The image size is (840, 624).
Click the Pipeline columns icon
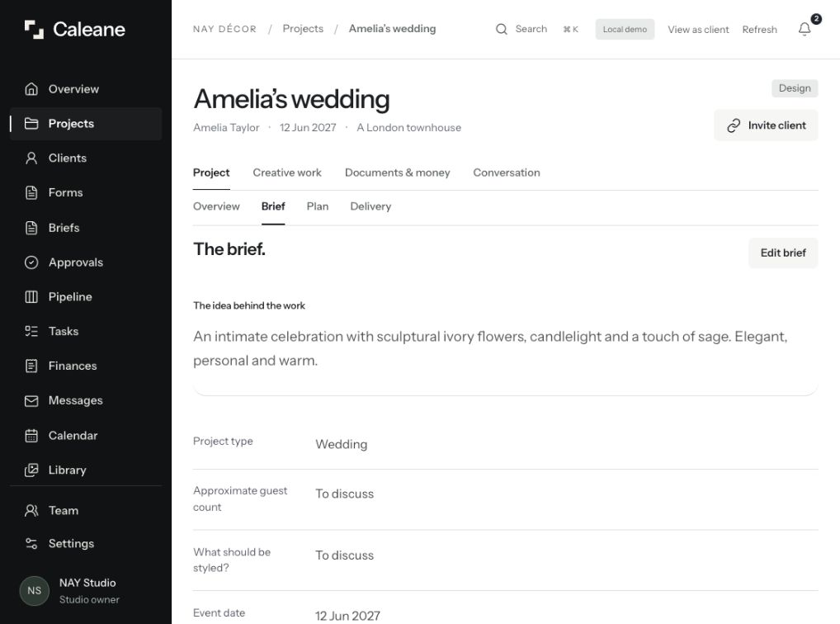(31, 296)
